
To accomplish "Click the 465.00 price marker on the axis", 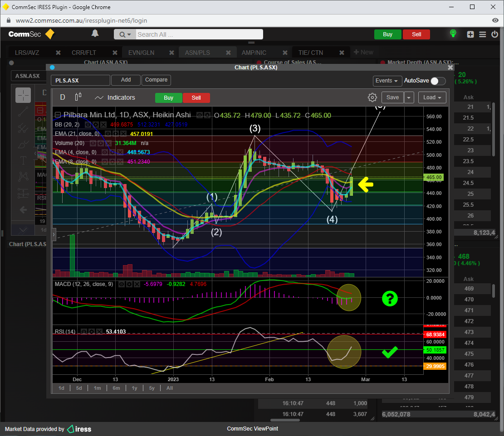I will tap(434, 177).
